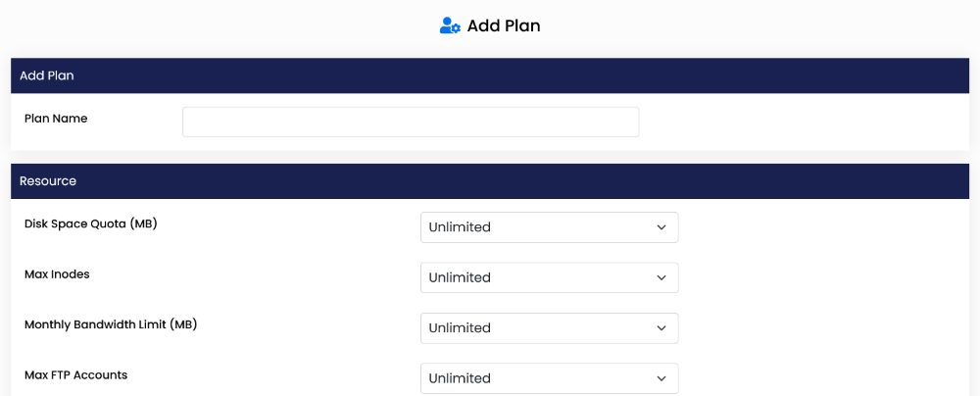Click the Add Plan page title text
Screen dimensions: 980x396
504,25
